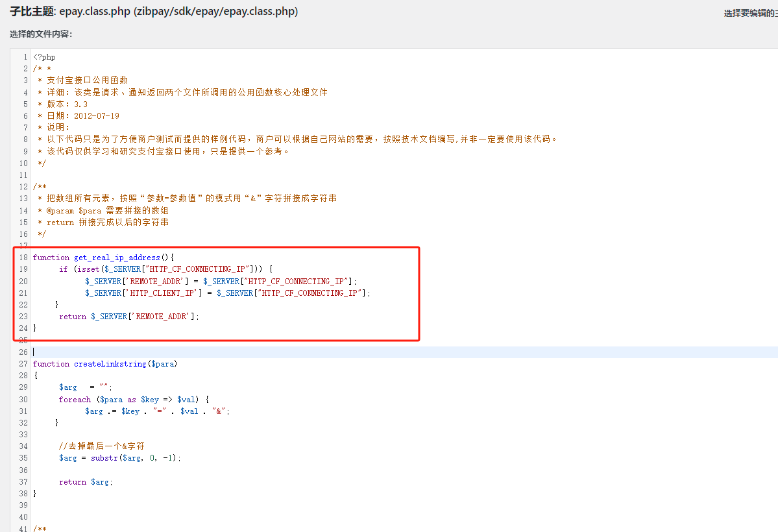
Task: Click the substr($arg, 0, -1) line
Action: tap(120, 458)
